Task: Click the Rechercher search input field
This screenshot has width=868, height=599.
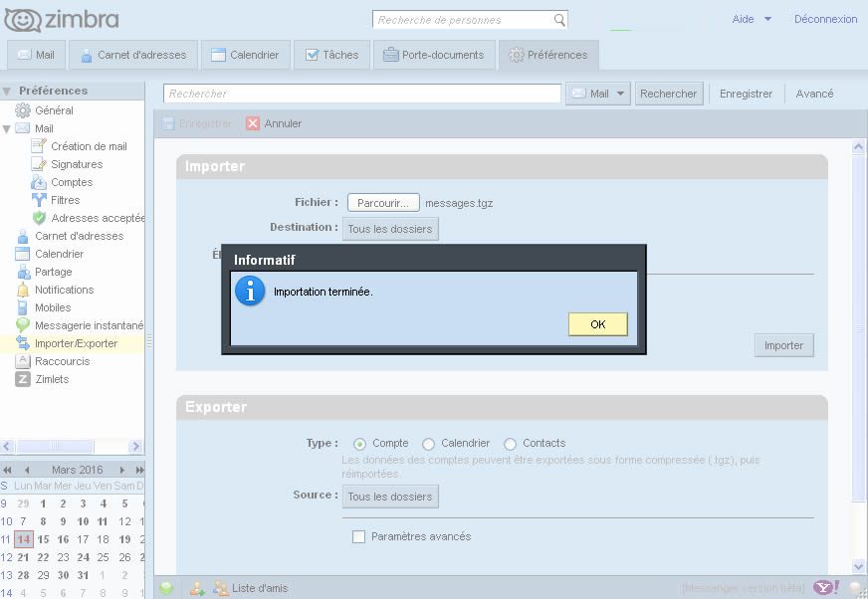Action: (362, 94)
